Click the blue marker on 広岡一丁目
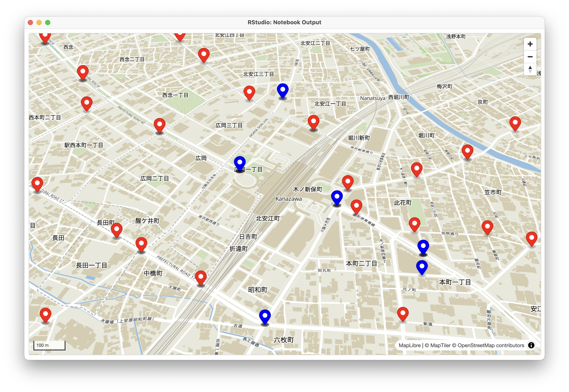The image size is (569, 392). tap(239, 164)
